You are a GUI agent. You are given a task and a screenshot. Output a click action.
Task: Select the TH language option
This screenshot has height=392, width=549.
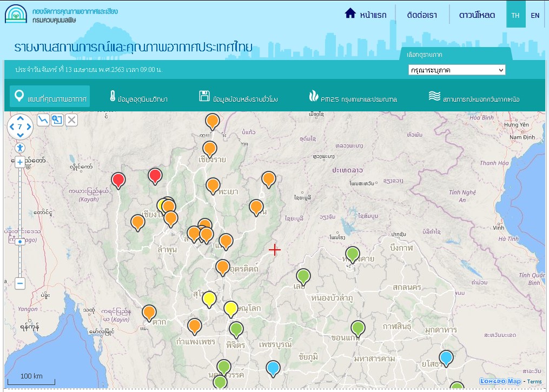515,15
